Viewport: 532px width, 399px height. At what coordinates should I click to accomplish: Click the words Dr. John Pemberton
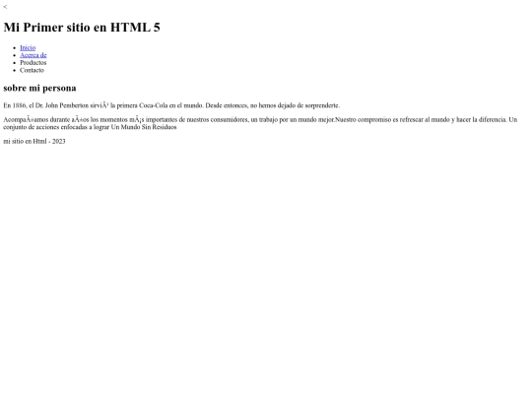62,105
